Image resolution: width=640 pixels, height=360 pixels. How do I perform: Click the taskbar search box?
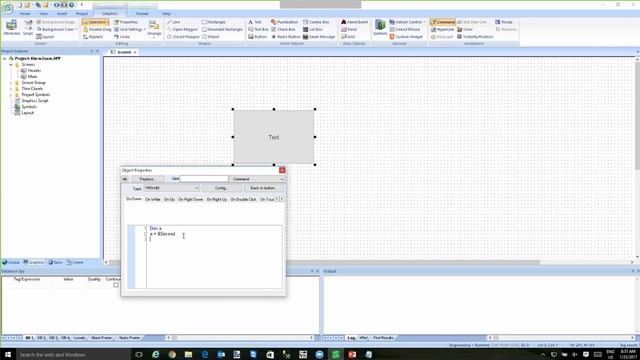(x=73, y=354)
